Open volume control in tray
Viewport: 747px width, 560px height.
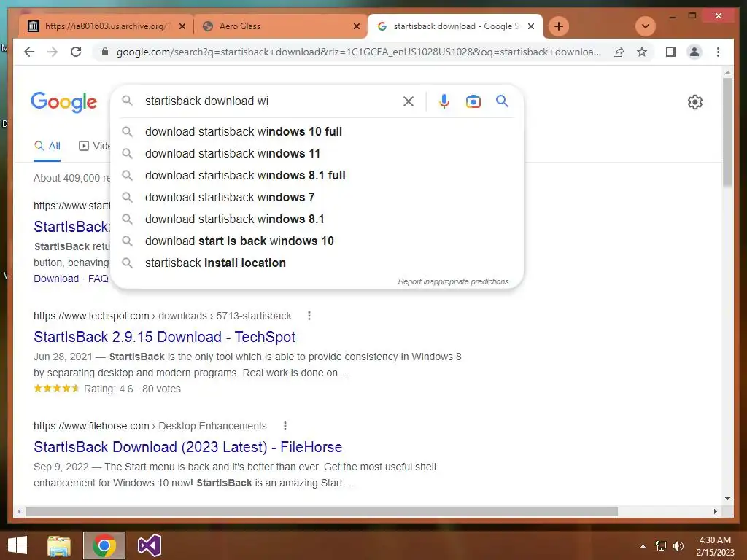coord(678,545)
